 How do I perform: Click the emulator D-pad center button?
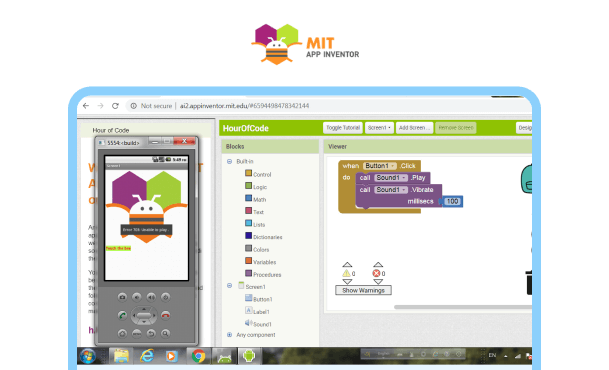pyautogui.click(x=144, y=315)
